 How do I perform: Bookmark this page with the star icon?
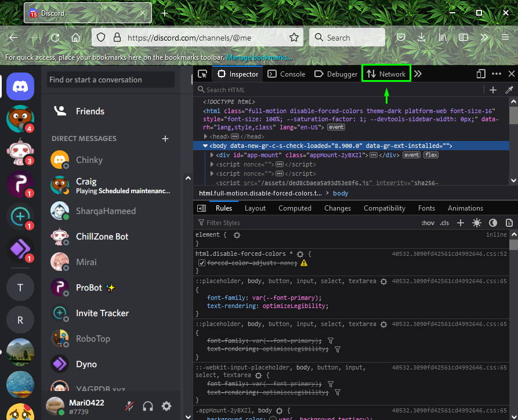pyautogui.click(x=294, y=38)
